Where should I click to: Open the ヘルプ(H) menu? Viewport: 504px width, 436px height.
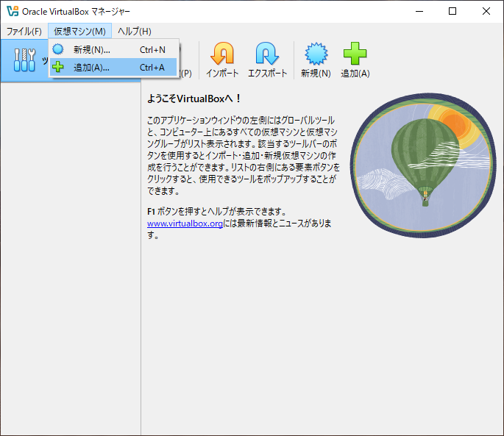click(135, 31)
